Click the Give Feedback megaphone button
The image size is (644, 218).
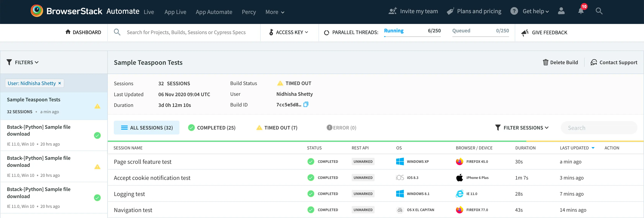(x=544, y=33)
